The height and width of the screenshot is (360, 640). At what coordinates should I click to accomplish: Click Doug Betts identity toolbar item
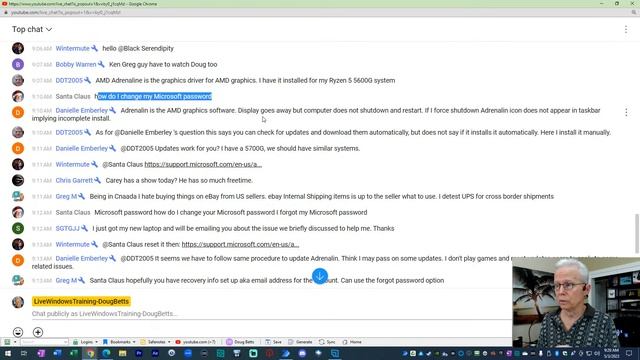pyautogui.click(x=241, y=342)
